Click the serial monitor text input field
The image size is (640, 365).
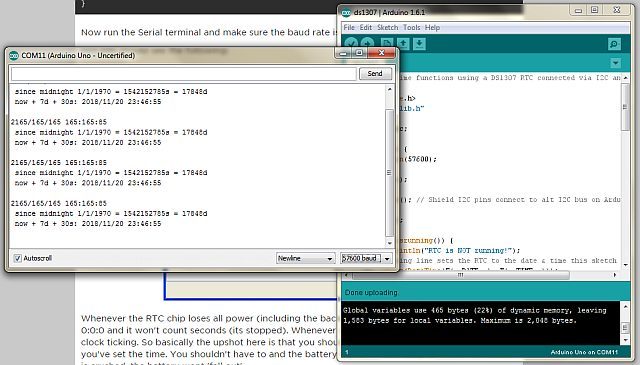(x=183, y=74)
